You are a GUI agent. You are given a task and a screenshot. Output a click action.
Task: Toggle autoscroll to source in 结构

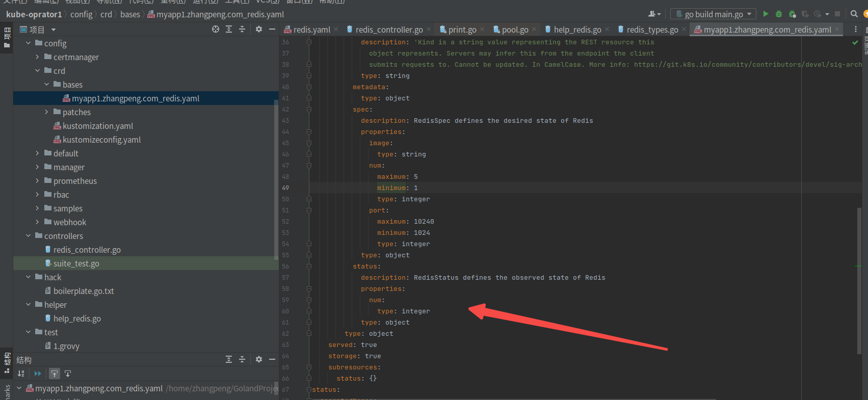[x=55, y=374]
